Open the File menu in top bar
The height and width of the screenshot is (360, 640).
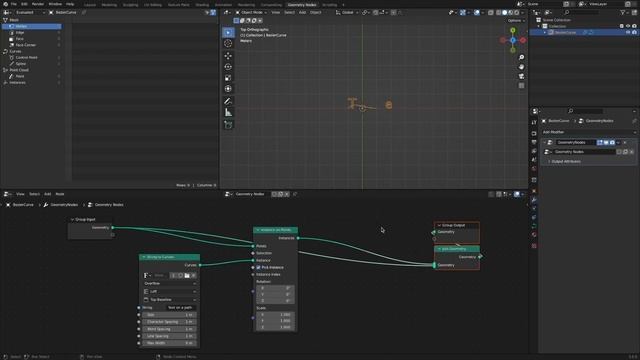pyautogui.click(x=14, y=4)
